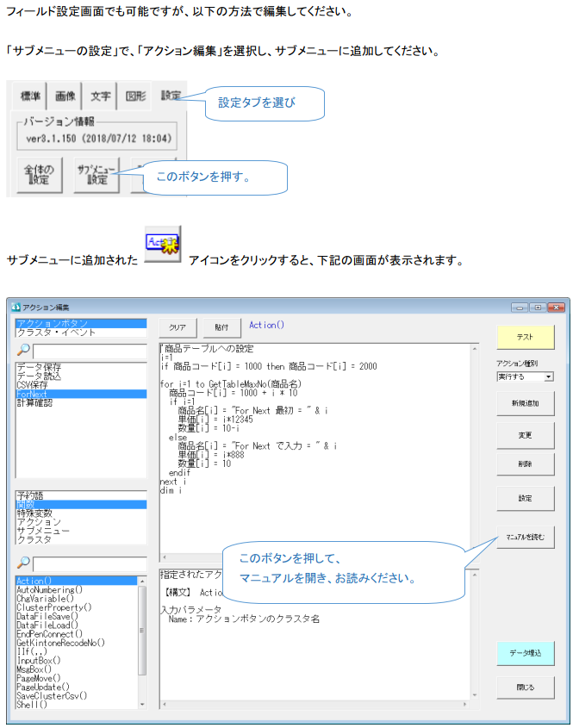This screenshot has width=573, height=728.
Task: Select ChgVariable() in the function list
Action: click(x=77, y=599)
